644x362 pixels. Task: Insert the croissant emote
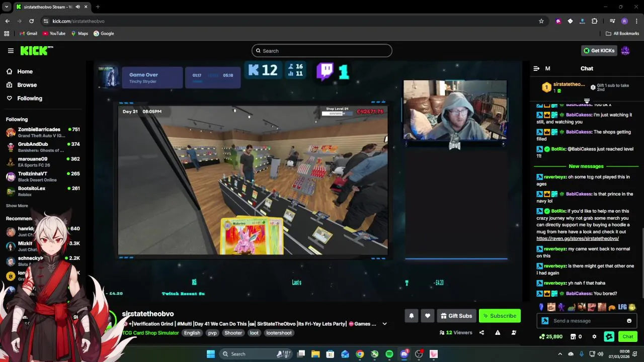click(612, 307)
